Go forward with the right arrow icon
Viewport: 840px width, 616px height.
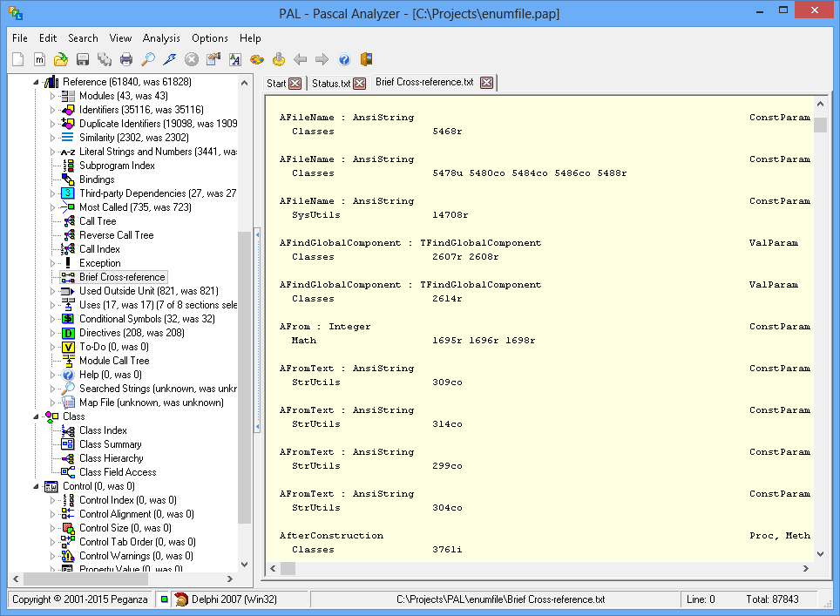point(322,59)
